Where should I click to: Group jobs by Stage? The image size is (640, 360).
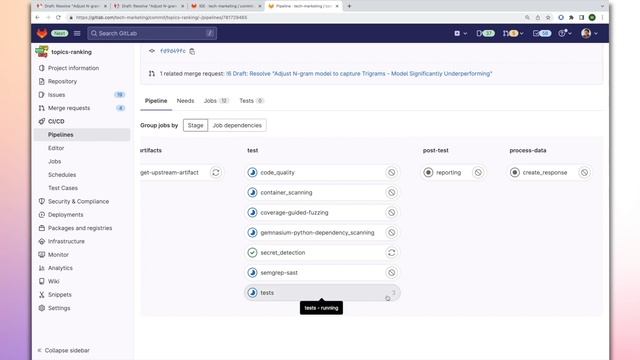coord(196,125)
